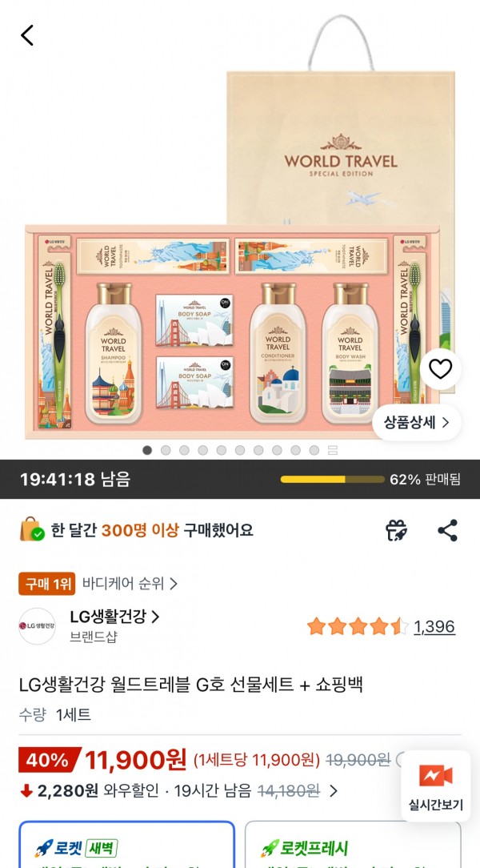Open LG생활건강 brand shop link
This screenshot has height=868, width=480.
pyautogui.click(x=114, y=617)
